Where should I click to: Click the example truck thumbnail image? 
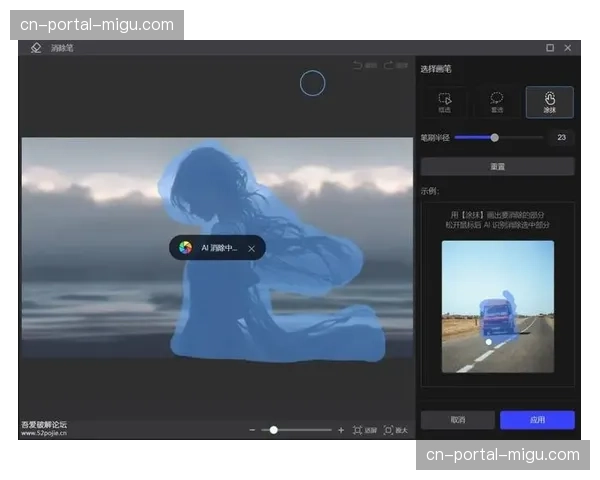(x=497, y=306)
